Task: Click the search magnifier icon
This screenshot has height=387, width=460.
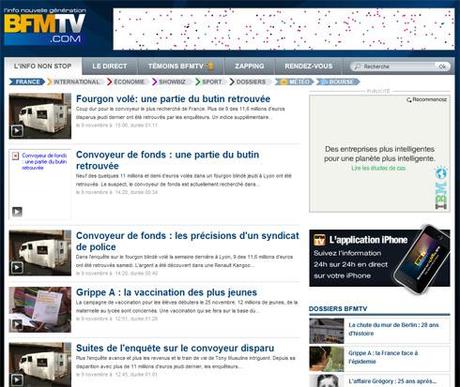Action: click(x=357, y=67)
